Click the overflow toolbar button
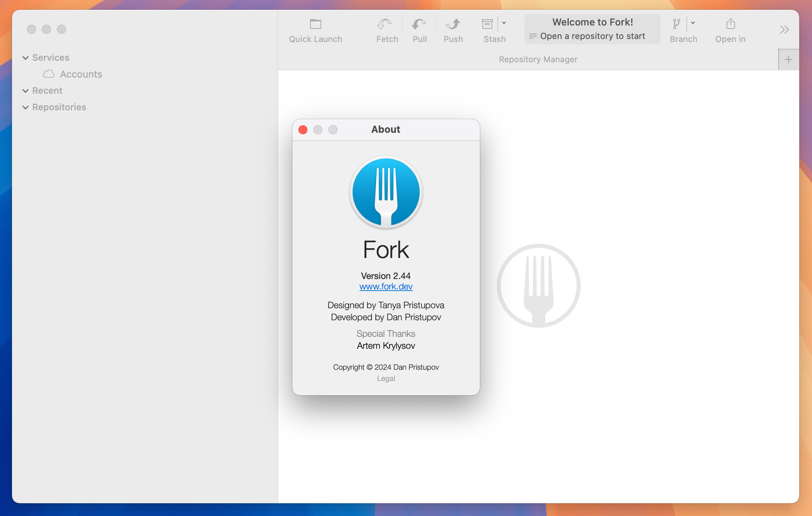 pyautogui.click(x=785, y=30)
